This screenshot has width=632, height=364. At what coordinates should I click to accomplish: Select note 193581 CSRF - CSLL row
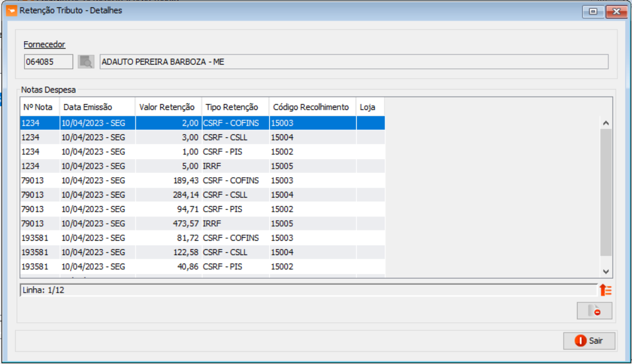(x=203, y=252)
